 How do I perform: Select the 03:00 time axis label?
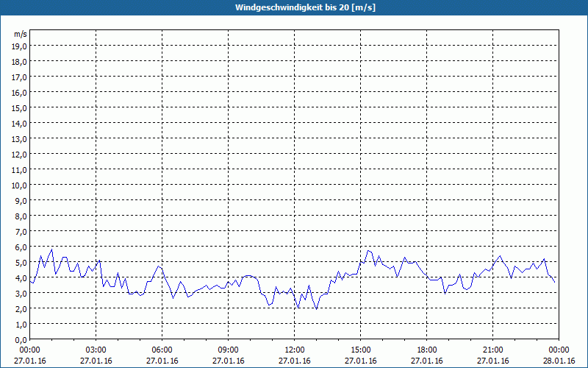click(96, 350)
